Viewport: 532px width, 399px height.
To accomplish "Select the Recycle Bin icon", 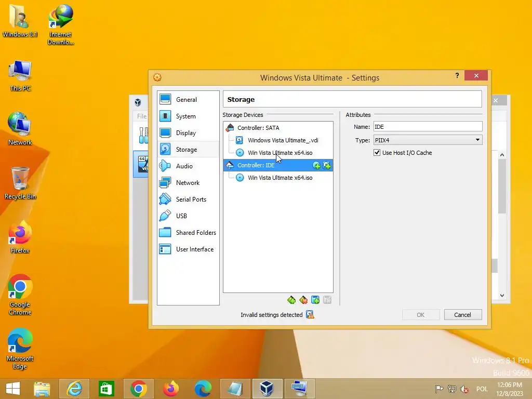I will 20,183.
